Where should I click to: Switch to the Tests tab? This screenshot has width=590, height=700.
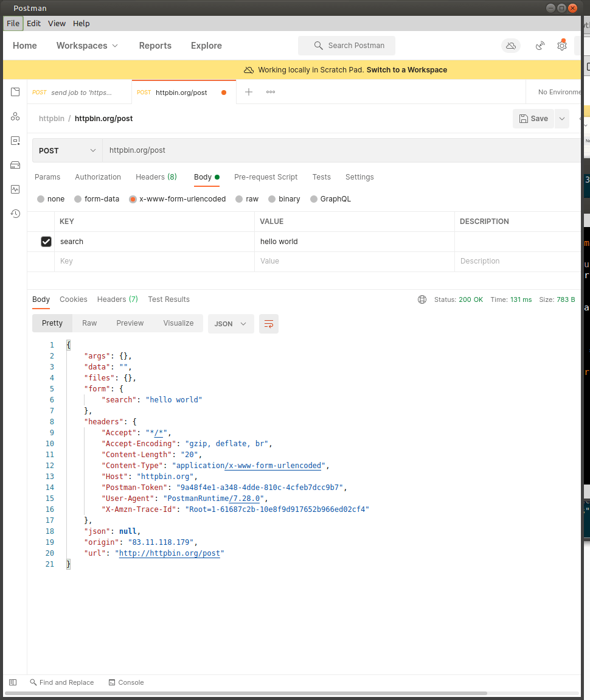(x=321, y=177)
